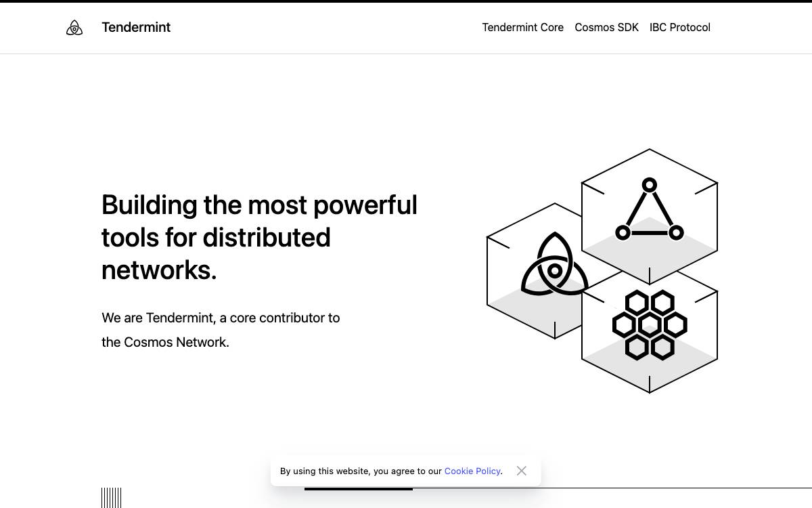Click the headline 'Building the most powerful' text
This screenshot has width=812, height=508.
tap(259, 205)
